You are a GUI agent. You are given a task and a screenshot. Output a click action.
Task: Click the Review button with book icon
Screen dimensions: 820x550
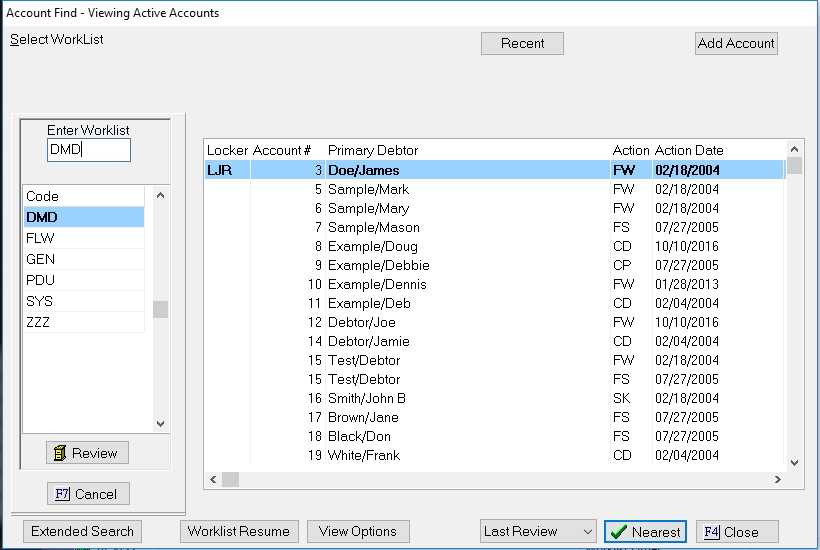click(x=87, y=453)
